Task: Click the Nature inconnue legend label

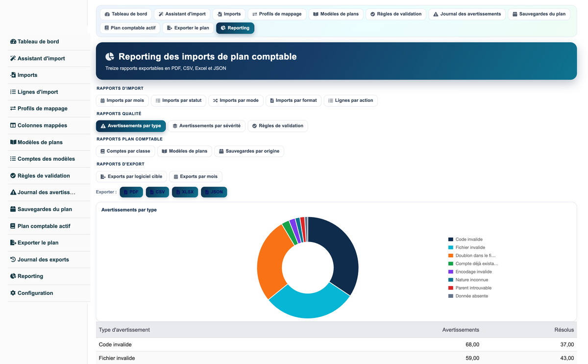Action: point(472,280)
